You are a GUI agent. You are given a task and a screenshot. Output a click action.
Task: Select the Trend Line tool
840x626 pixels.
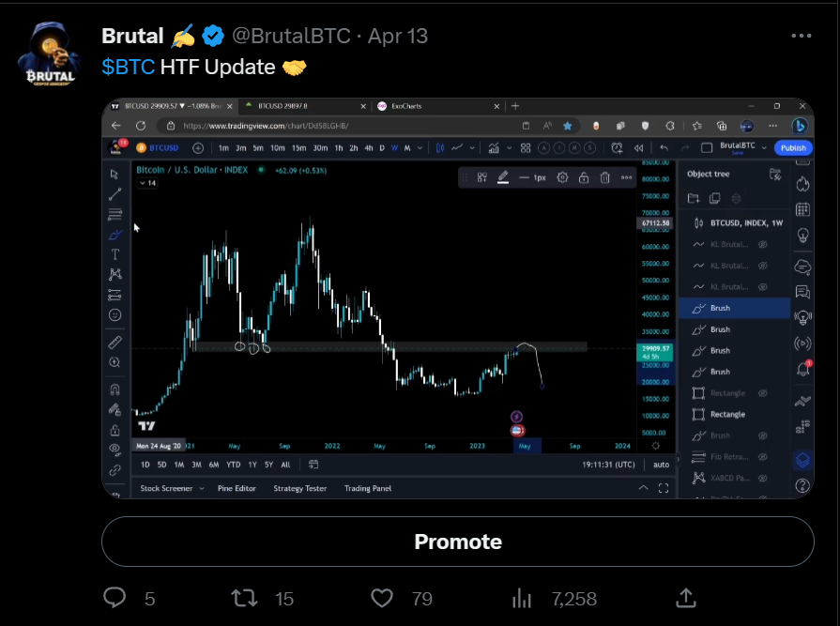point(115,194)
